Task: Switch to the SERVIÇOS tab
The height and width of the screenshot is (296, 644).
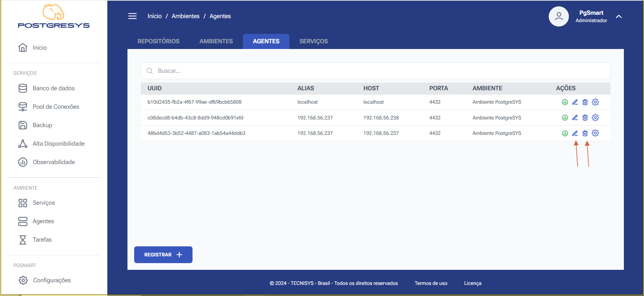Action: (x=314, y=41)
